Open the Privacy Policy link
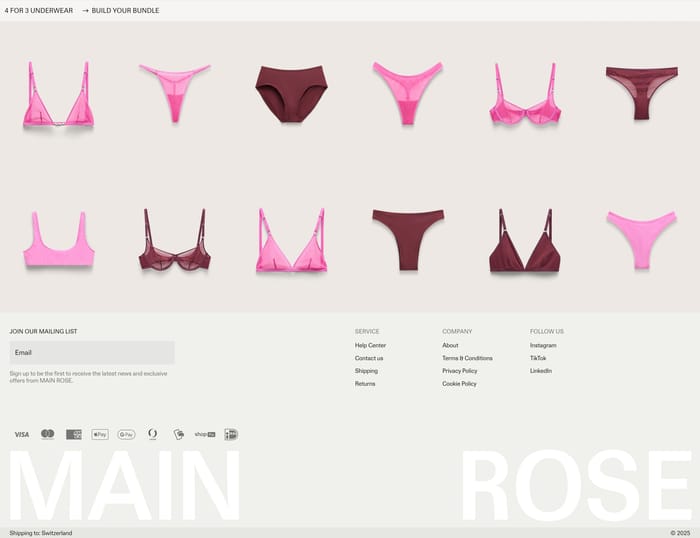 (460, 371)
